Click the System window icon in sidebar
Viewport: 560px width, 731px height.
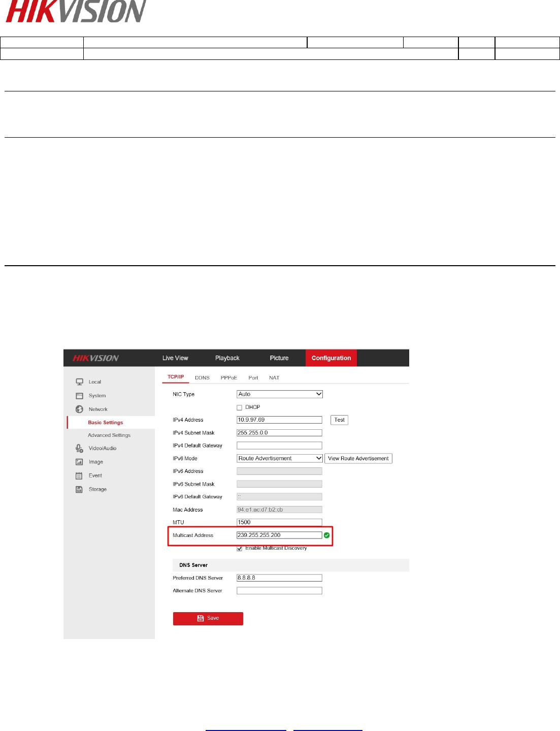(79, 396)
